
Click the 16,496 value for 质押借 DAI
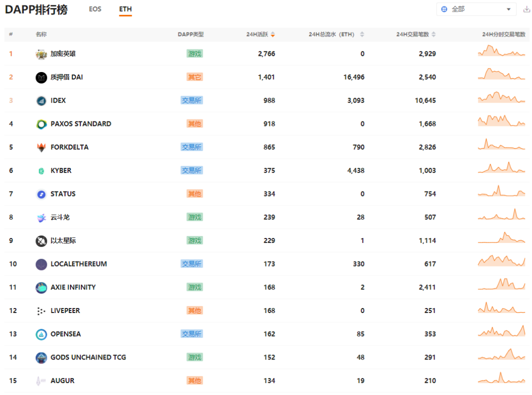coord(354,77)
